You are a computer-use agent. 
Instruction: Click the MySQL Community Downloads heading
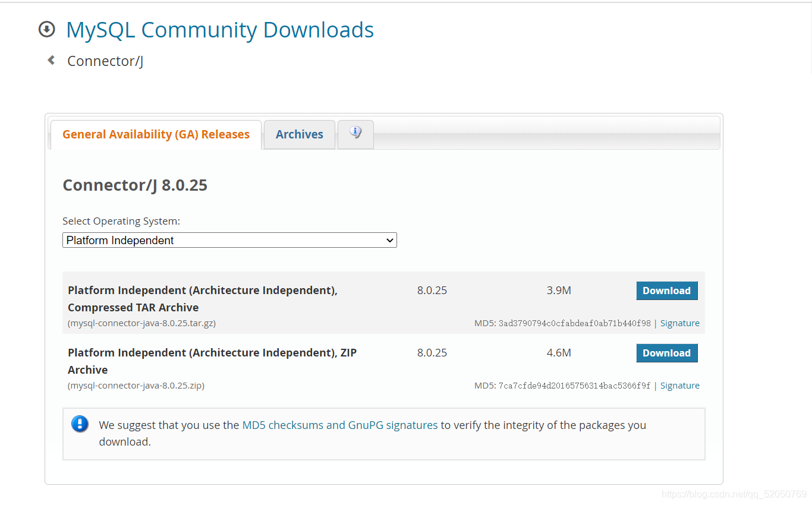(220, 30)
